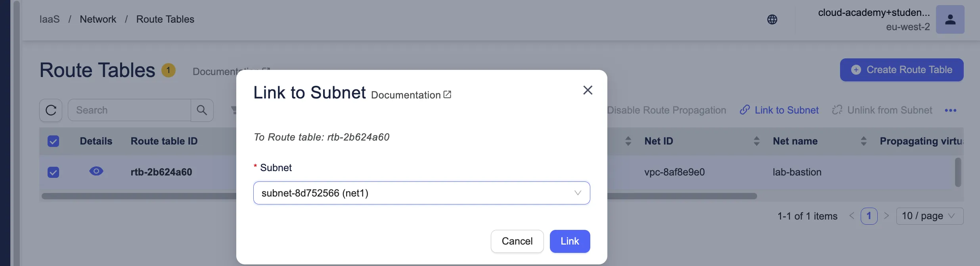The height and width of the screenshot is (266, 980).
Task: Open the user account avatar menu
Action: pyautogui.click(x=950, y=19)
